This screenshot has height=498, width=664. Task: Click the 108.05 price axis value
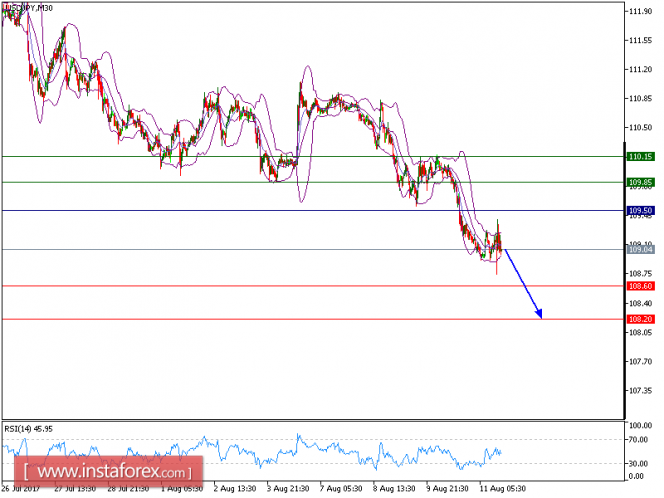[x=640, y=332]
